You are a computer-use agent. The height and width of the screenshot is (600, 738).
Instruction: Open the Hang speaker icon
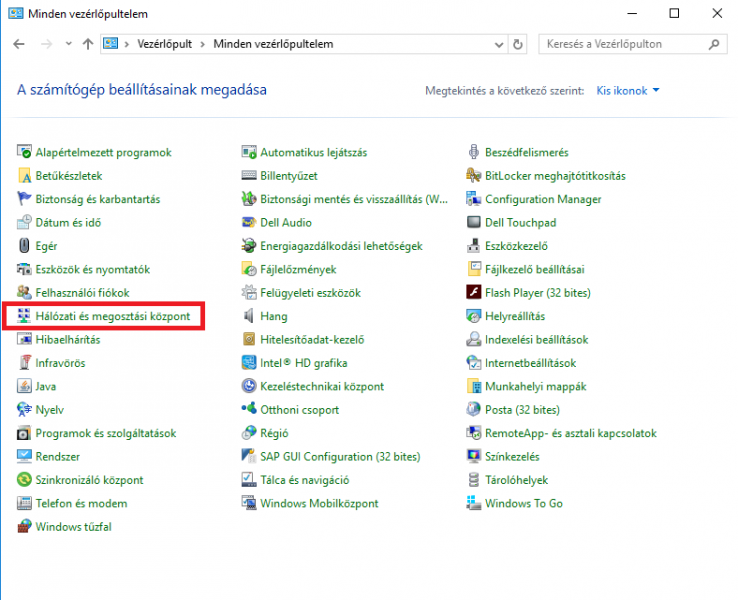(249, 316)
